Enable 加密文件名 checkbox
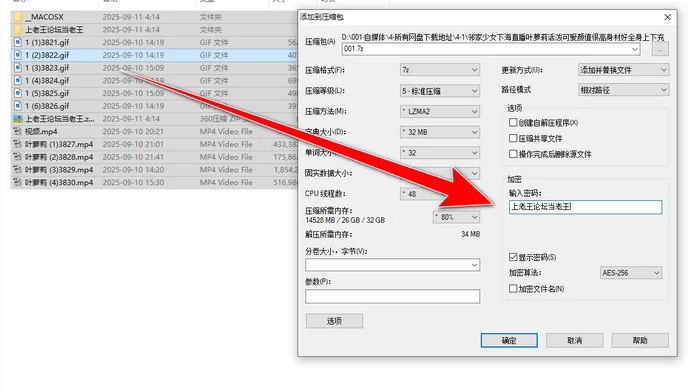700x392 pixels. point(513,289)
